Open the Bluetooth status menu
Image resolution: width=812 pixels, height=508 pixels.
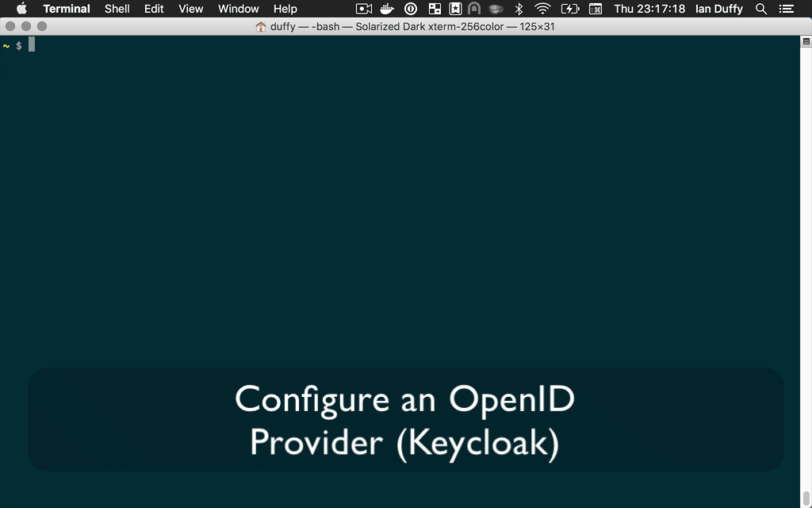[x=519, y=9]
